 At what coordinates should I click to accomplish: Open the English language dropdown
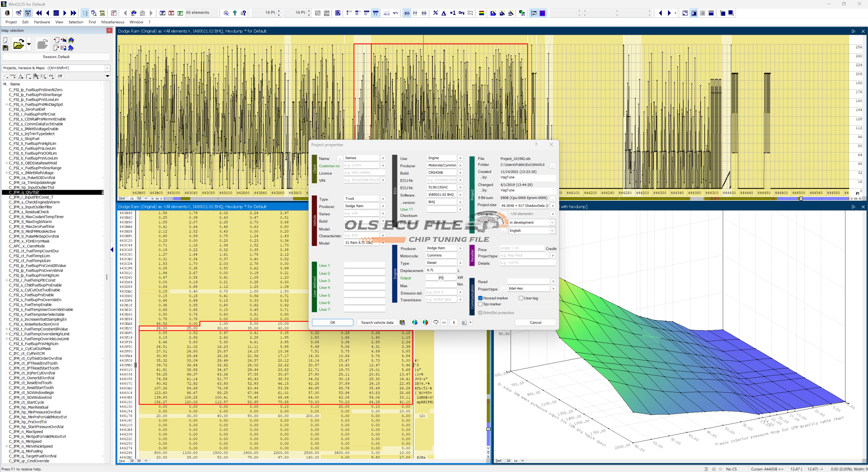(552, 231)
